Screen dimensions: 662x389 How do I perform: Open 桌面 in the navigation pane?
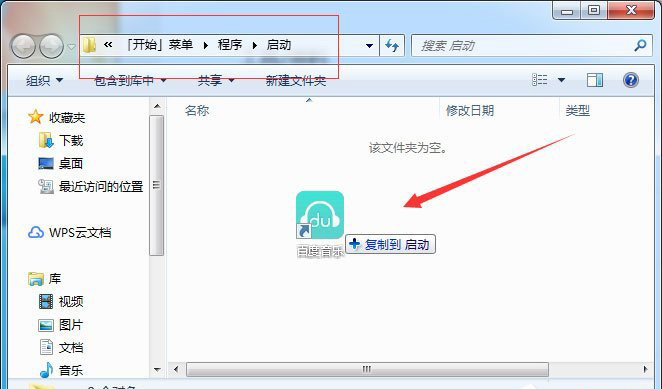click(x=71, y=163)
